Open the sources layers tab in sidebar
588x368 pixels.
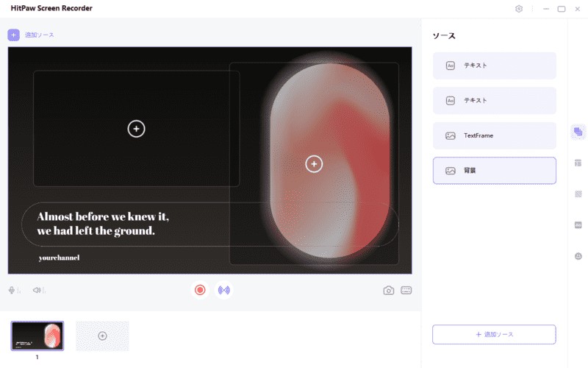(x=578, y=132)
